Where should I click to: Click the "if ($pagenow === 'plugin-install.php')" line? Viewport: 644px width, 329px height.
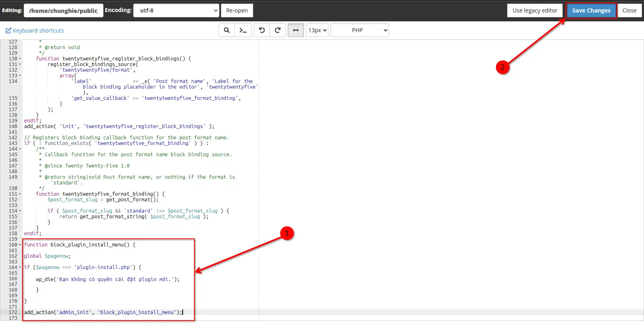click(83, 267)
